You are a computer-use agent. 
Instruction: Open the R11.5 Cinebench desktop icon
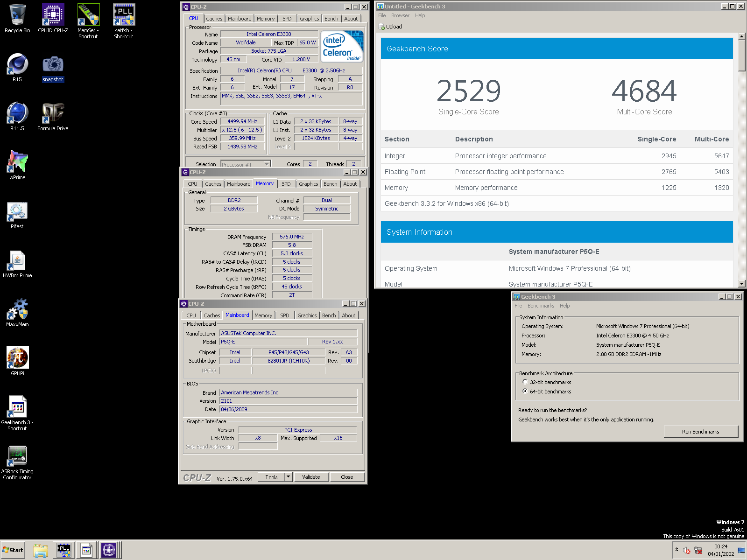[x=17, y=116]
